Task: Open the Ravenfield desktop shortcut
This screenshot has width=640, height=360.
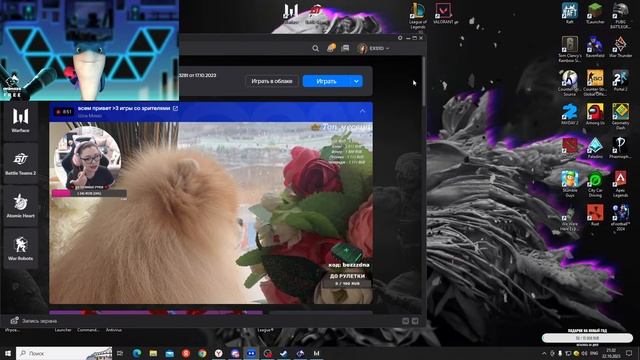Action: (x=595, y=47)
